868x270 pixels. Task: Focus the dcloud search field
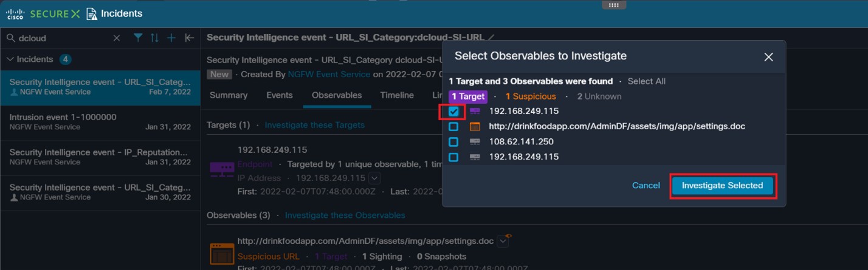click(x=64, y=38)
